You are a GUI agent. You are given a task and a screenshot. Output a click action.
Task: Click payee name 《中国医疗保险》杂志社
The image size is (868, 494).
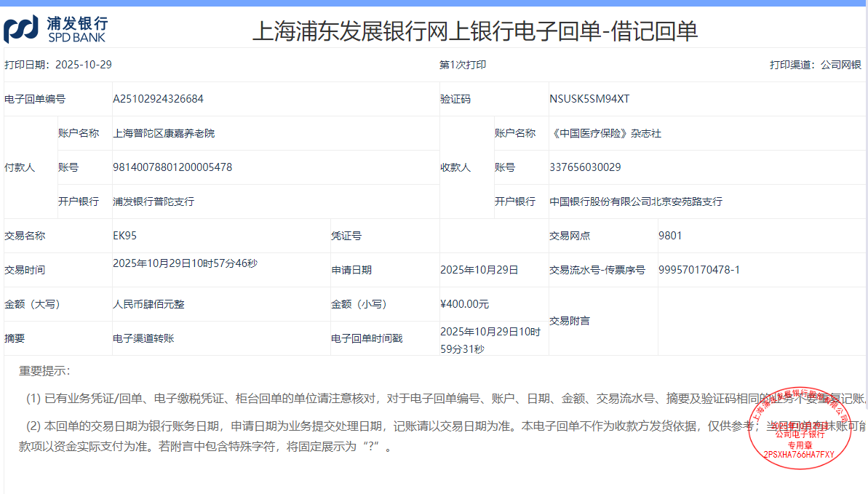pos(605,133)
